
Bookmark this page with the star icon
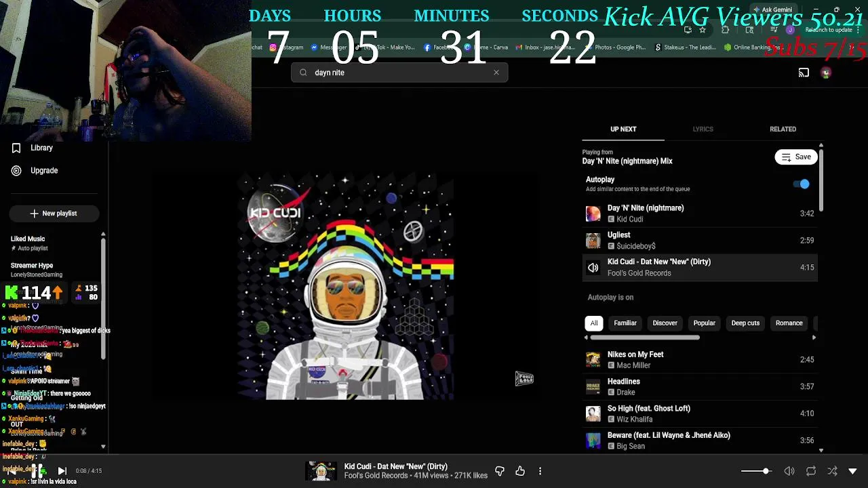(703, 30)
